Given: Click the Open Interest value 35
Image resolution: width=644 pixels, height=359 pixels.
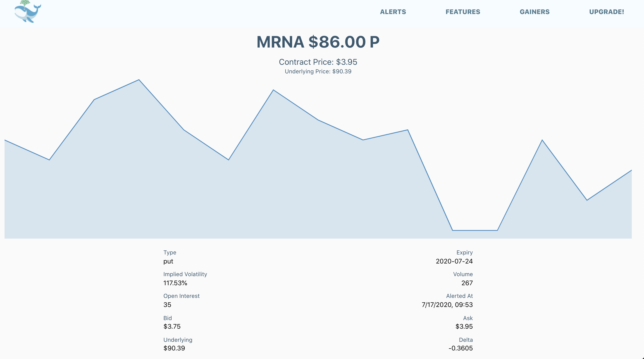Looking at the screenshot, I should click(x=167, y=305).
